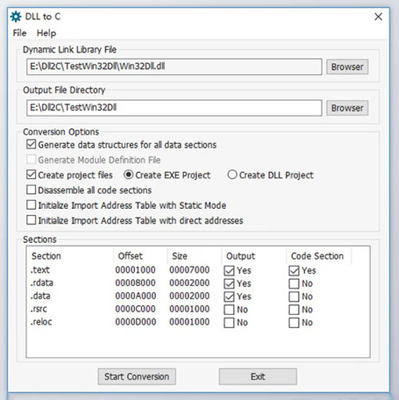
Task: Click offset value 0000D000
Action: [x=135, y=322]
